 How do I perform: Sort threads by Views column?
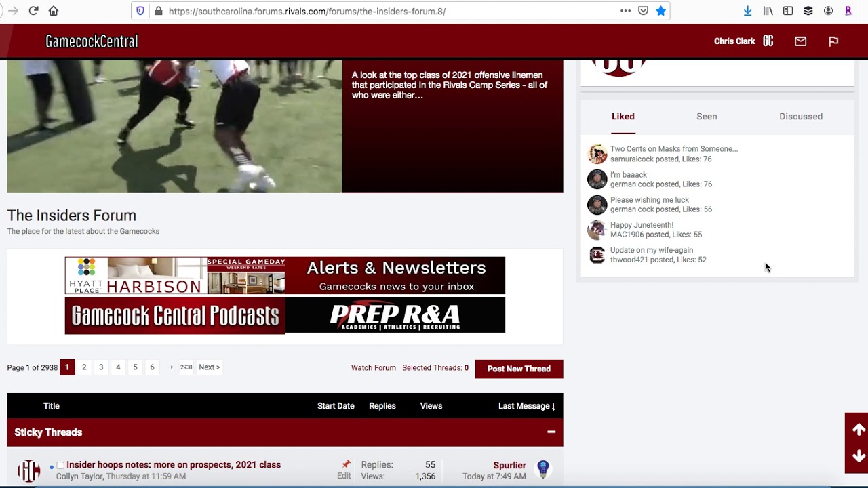click(x=431, y=406)
